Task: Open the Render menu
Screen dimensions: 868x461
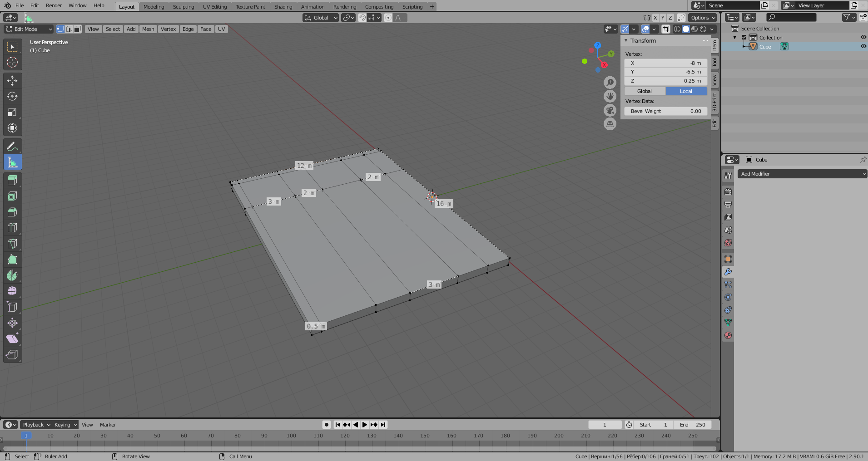Action: (54, 5)
